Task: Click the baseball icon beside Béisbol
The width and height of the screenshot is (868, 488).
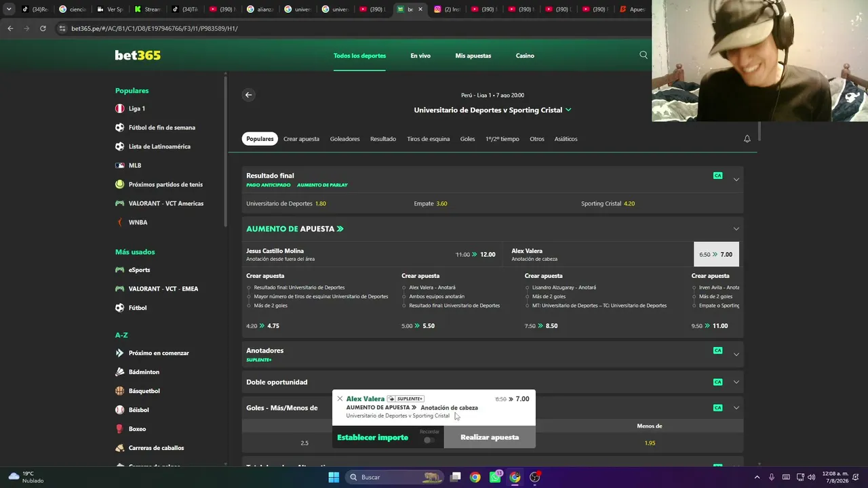Action: 119,410
